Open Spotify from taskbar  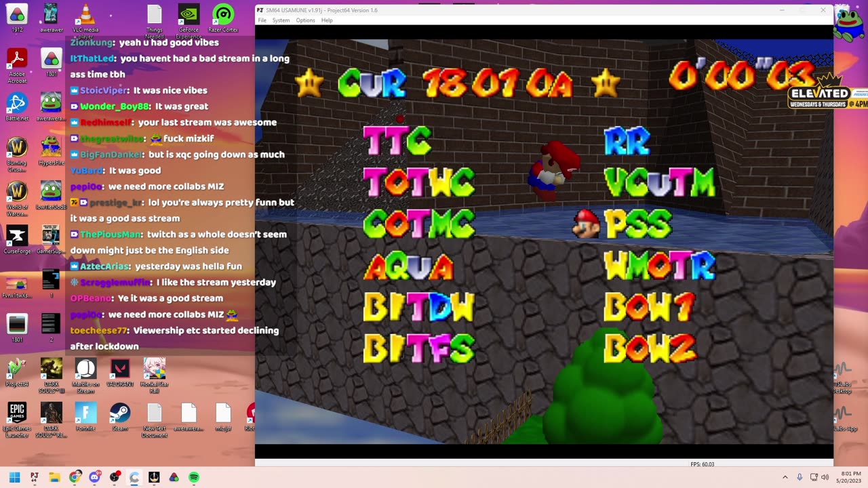pos(194,477)
